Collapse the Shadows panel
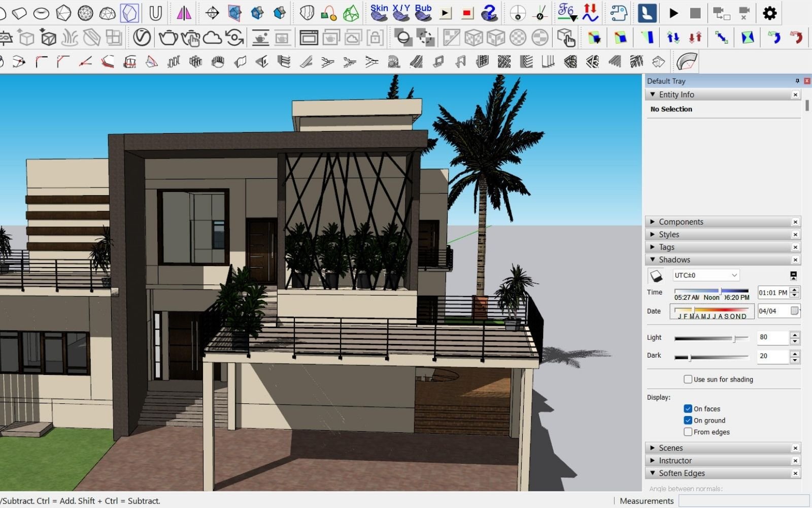Screen dimensions: 812x508 [x=653, y=259]
